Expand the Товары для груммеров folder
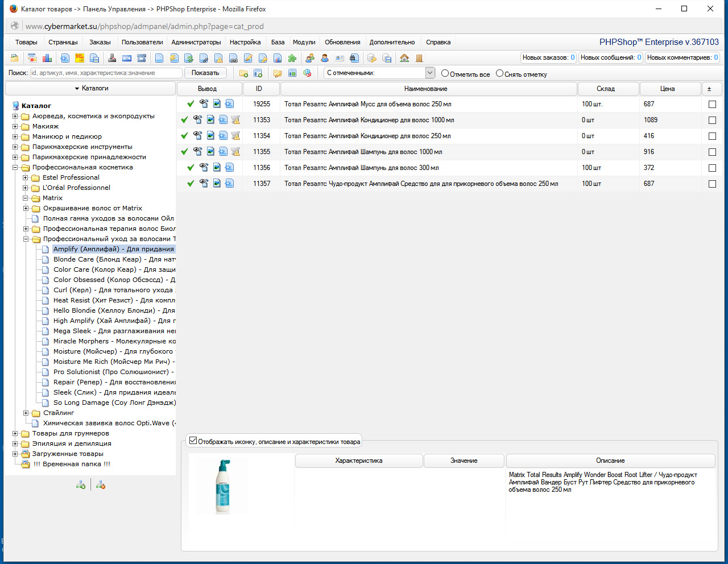The image size is (728, 564). tap(15, 434)
